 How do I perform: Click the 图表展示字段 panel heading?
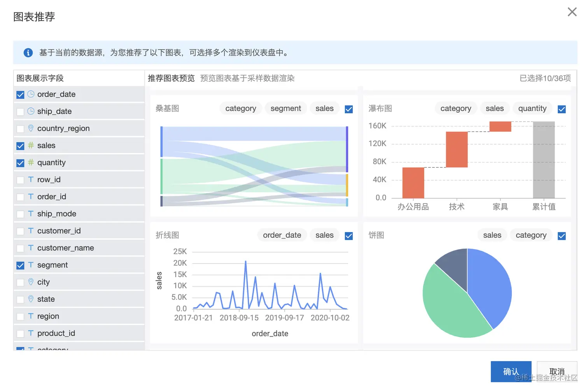(40, 78)
